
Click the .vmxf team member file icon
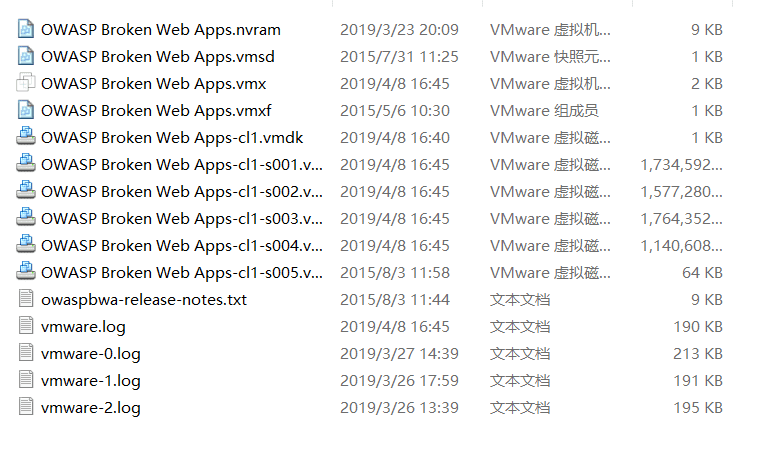tap(26, 110)
